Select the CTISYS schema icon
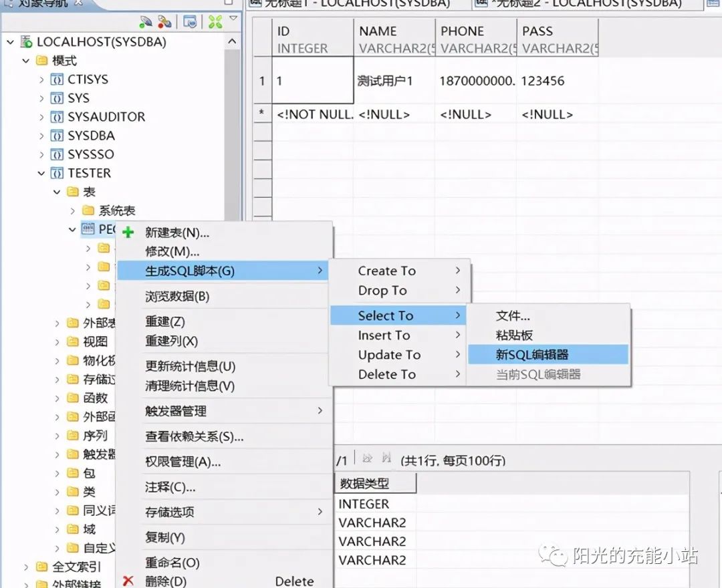The height and width of the screenshot is (588, 722). (57, 79)
